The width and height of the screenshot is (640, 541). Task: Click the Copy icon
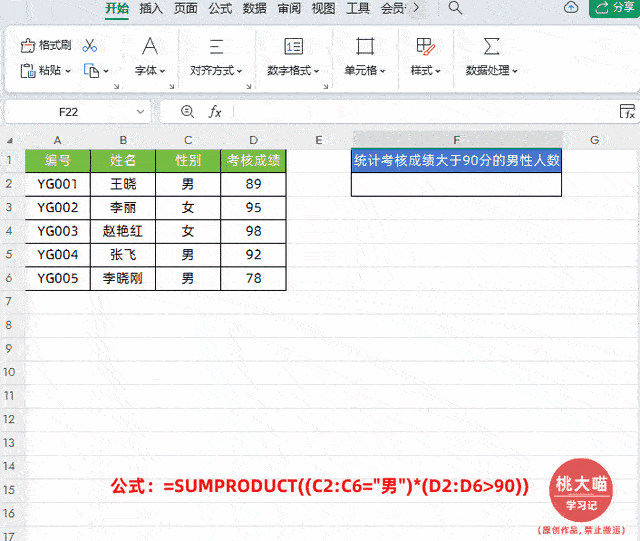click(91, 71)
